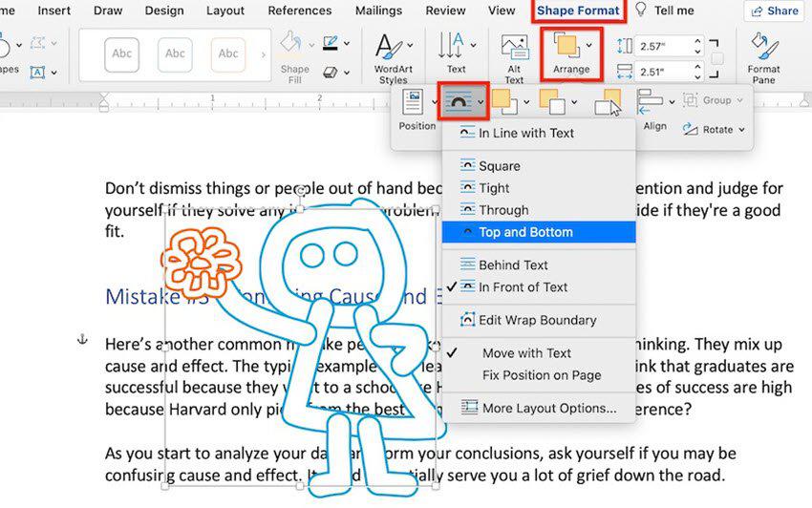
Task: Open Rotate dropdown arrow
Action: coord(741,130)
